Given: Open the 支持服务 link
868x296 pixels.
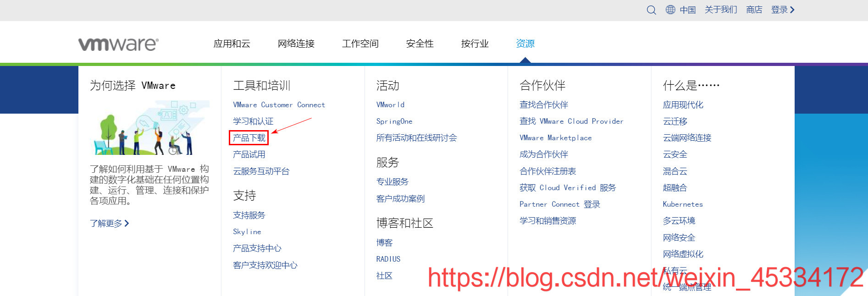Looking at the screenshot, I should [249, 215].
